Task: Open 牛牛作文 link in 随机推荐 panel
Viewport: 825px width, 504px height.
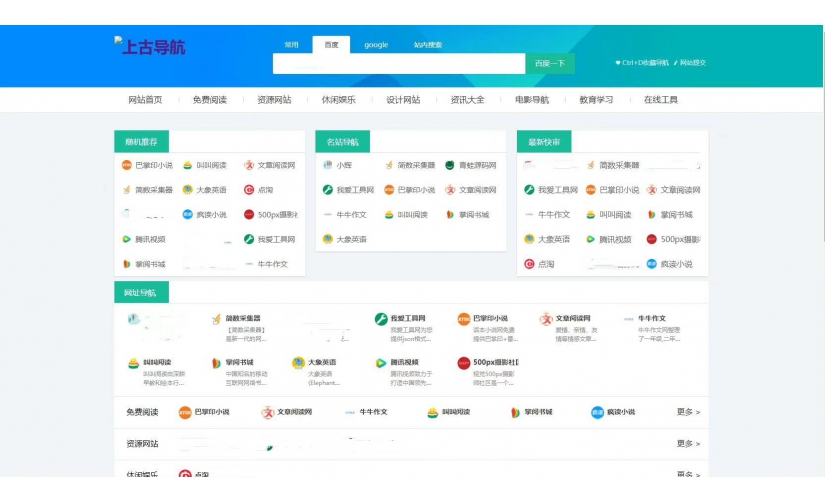Action: (273, 264)
